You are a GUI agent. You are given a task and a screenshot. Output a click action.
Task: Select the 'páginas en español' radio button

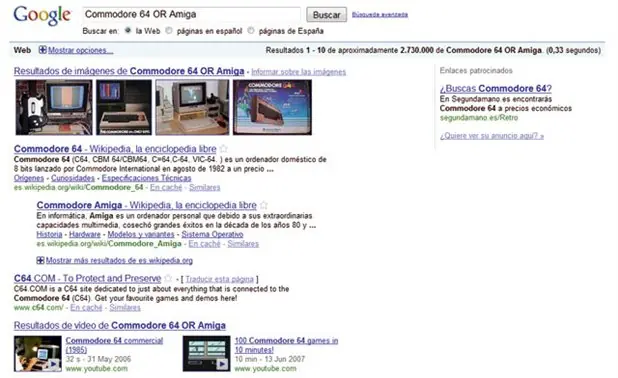point(169,30)
